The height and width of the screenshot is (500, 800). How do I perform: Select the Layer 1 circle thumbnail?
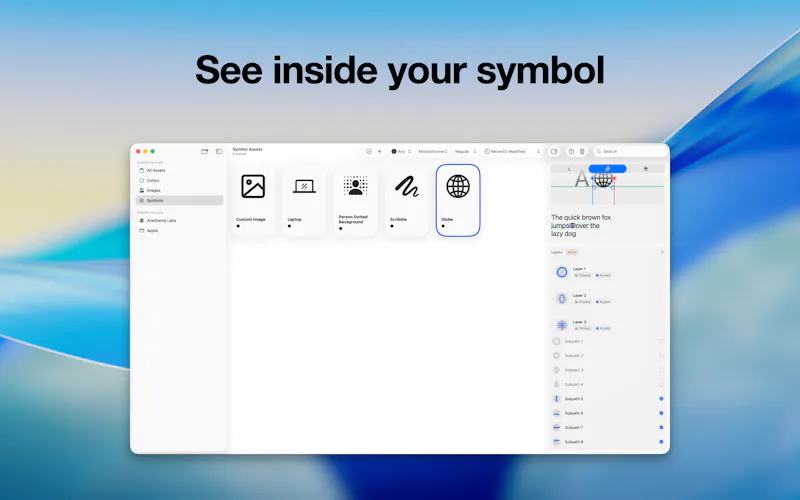tap(562, 272)
